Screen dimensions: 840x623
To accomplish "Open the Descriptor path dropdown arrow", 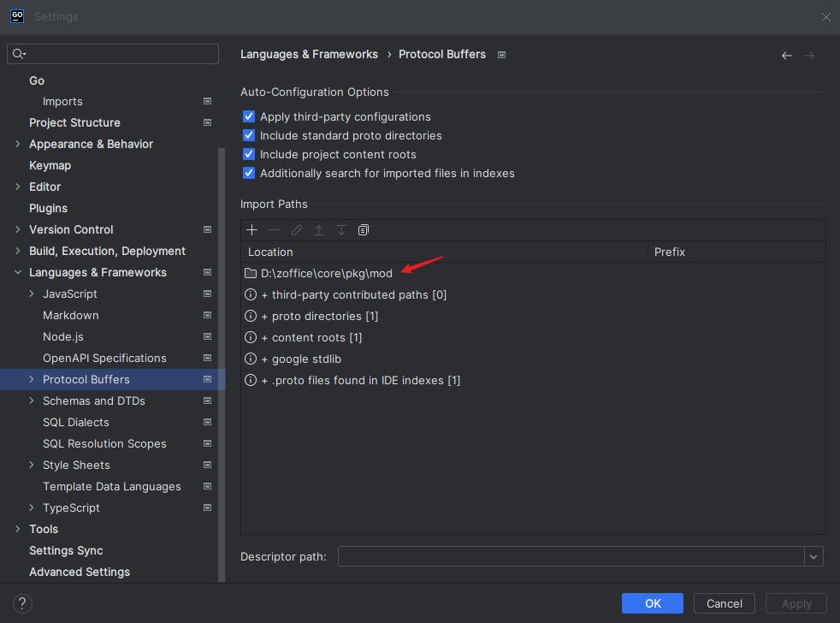I will 813,557.
